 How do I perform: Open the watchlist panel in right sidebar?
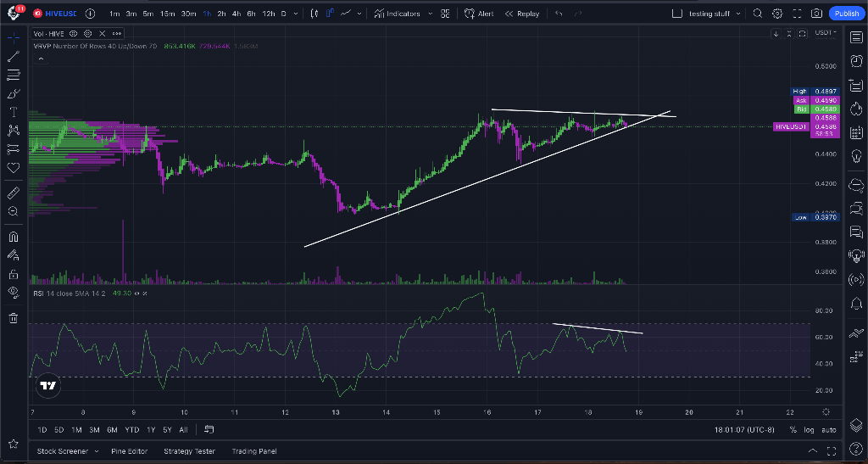click(x=856, y=37)
